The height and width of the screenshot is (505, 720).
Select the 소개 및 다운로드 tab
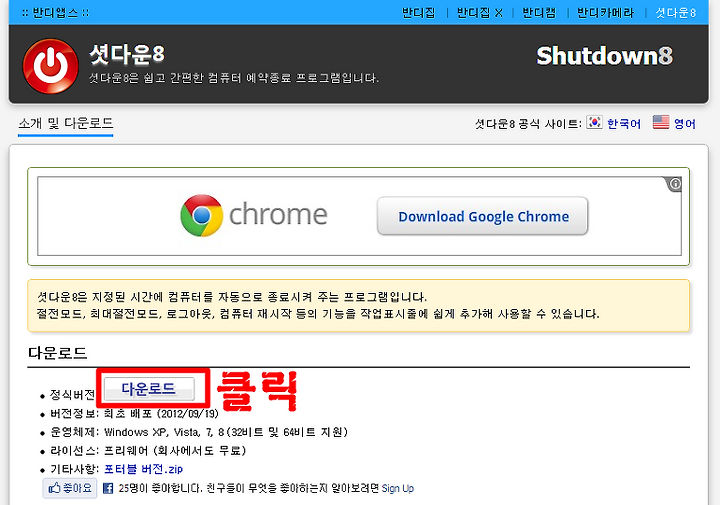click(66, 123)
